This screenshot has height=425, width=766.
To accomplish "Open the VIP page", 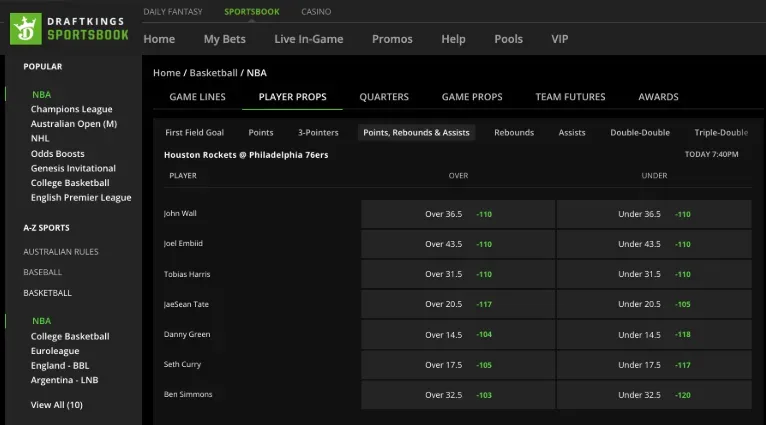I will 560,39.
